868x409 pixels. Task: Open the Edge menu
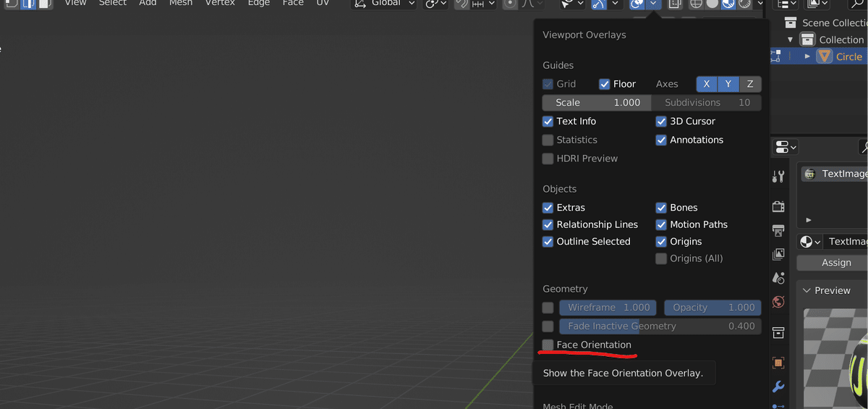click(x=258, y=3)
